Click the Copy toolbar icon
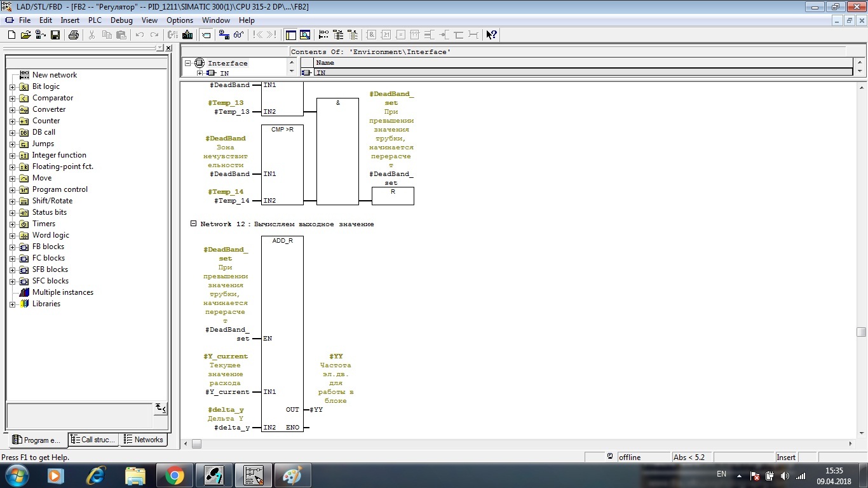 pyautogui.click(x=107, y=35)
